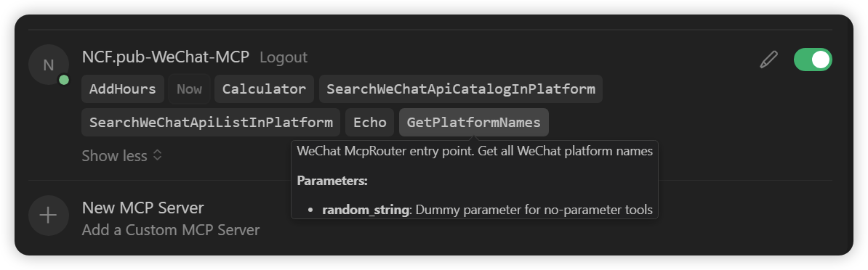The image size is (868, 270).
Task: Select the AddHours tool chip
Action: [x=123, y=89]
